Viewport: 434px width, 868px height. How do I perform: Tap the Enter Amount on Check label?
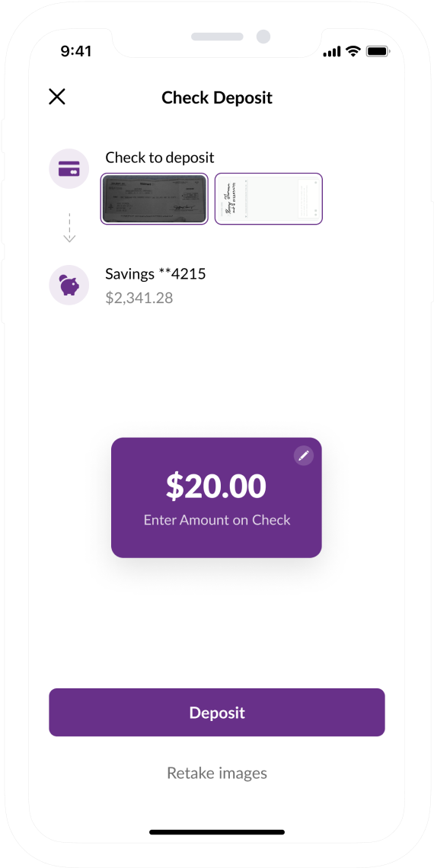coord(217,520)
